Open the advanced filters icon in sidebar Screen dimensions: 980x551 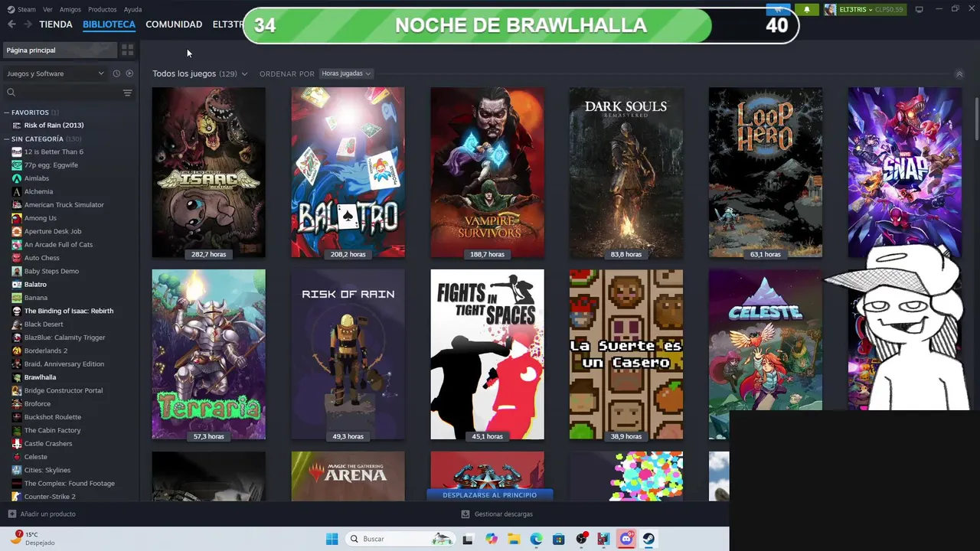(x=127, y=93)
